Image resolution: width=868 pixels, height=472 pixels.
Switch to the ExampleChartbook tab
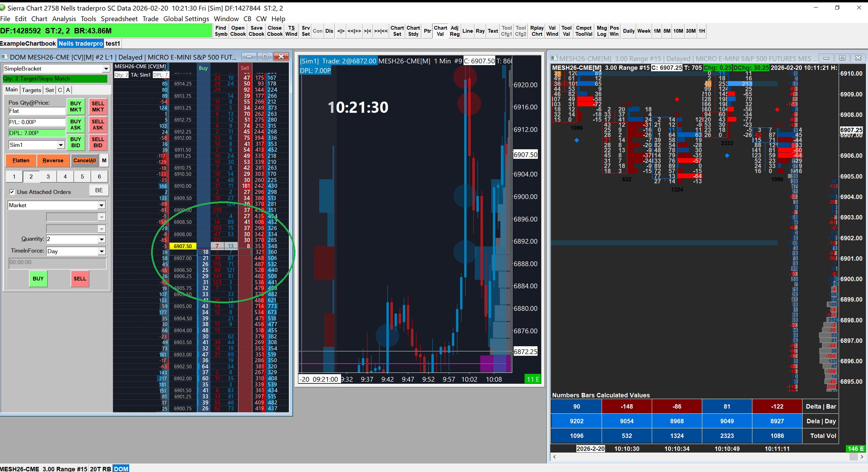click(x=28, y=44)
